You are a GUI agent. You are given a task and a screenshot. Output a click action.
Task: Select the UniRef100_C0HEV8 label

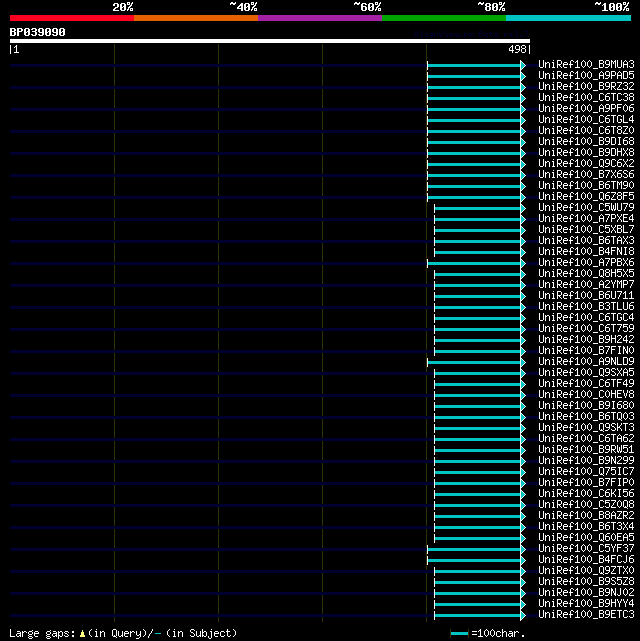tap(586, 394)
